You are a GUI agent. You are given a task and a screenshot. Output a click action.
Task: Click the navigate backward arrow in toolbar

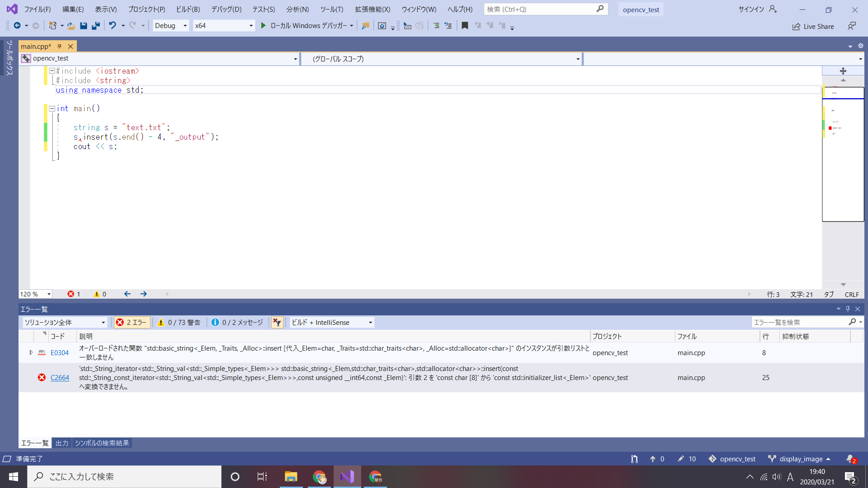click(x=17, y=26)
